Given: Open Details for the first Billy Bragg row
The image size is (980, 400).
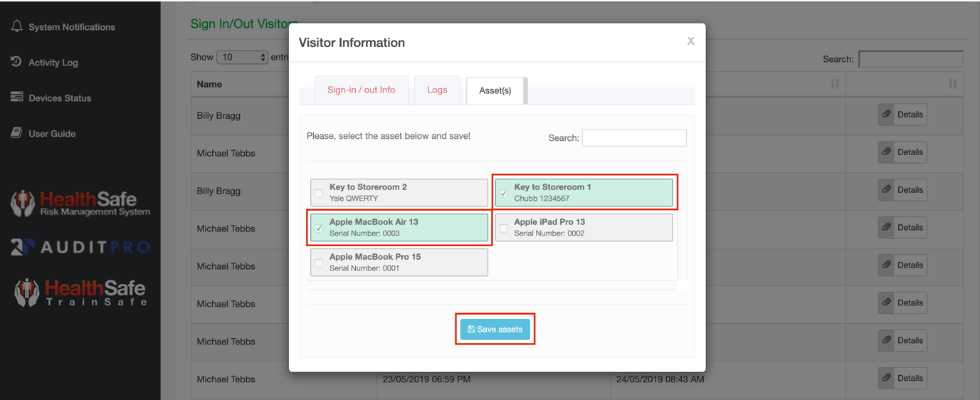Looking at the screenshot, I should [902, 115].
